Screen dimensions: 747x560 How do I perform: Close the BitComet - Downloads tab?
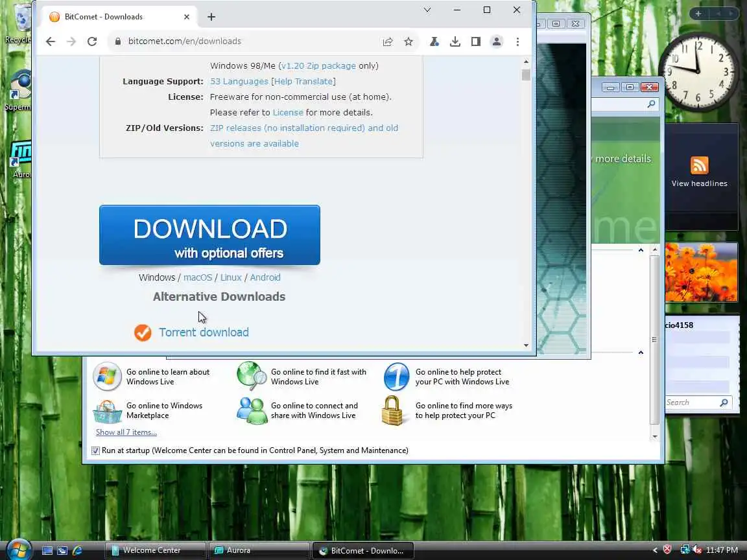(x=187, y=17)
